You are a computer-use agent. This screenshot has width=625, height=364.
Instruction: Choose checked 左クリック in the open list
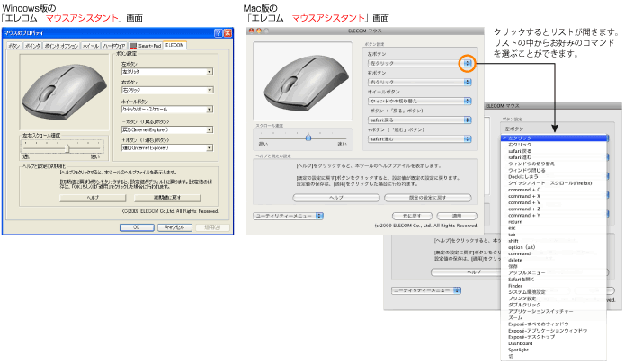554,138
